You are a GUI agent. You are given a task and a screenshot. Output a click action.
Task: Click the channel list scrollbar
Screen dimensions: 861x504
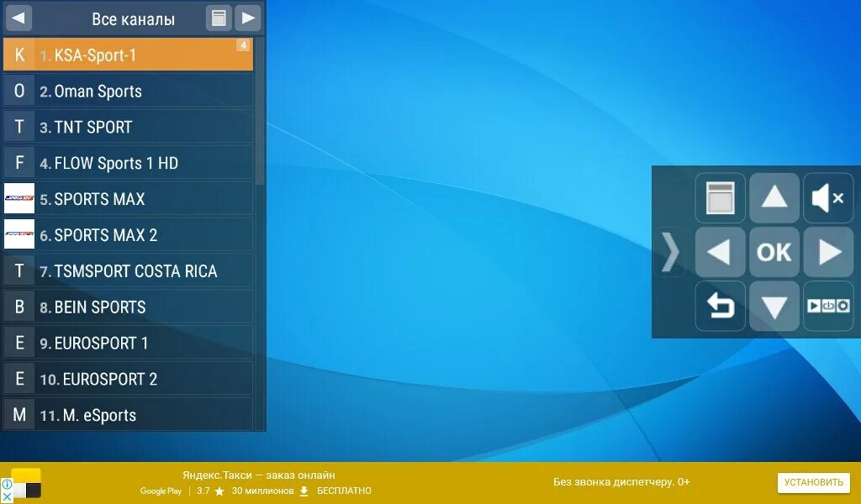click(x=260, y=112)
